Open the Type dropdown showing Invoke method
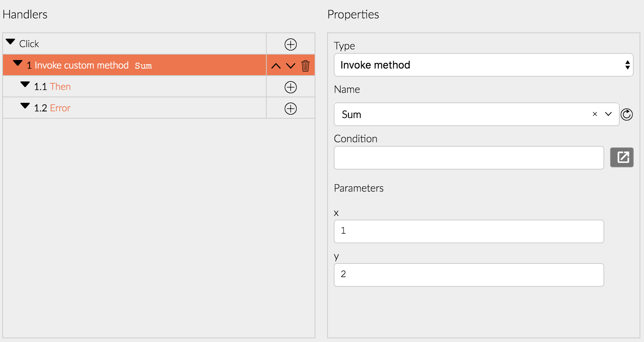Viewport: 644px width, 342px height. [483, 65]
